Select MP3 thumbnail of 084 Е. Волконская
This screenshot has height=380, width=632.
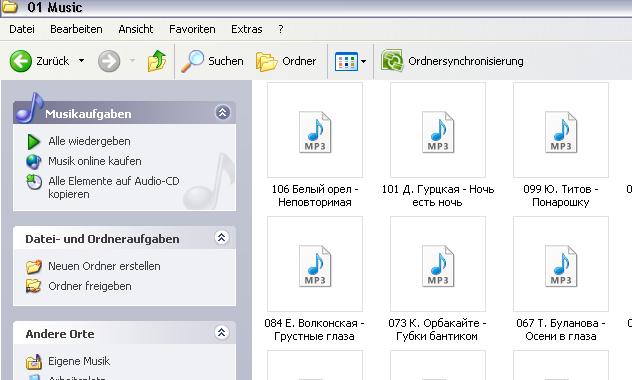[x=315, y=264]
